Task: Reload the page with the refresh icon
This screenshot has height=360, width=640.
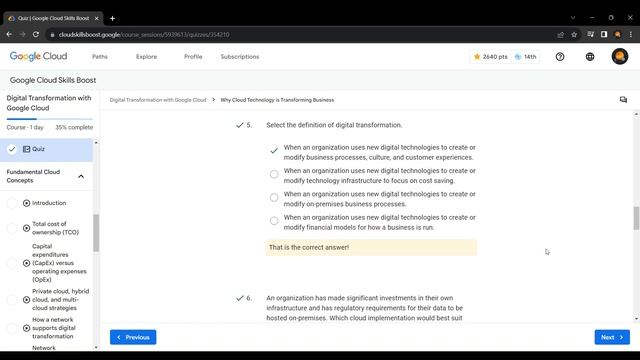Action: click(36, 35)
